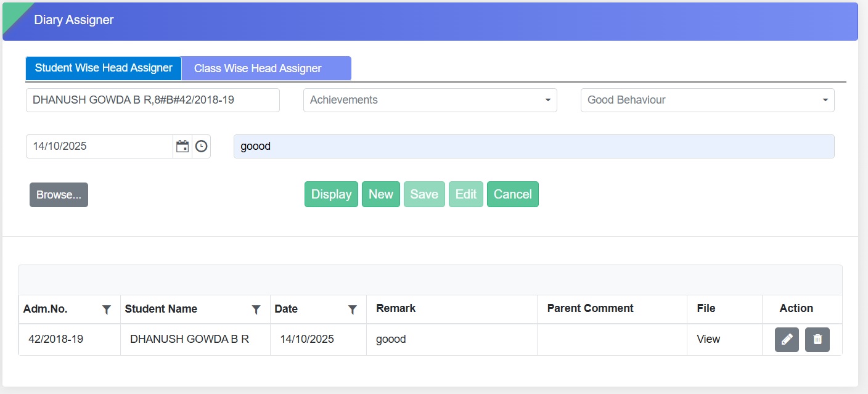Switch to Class Wise Head Assigner tab
The width and height of the screenshot is (868, 394).
point(266,68)
